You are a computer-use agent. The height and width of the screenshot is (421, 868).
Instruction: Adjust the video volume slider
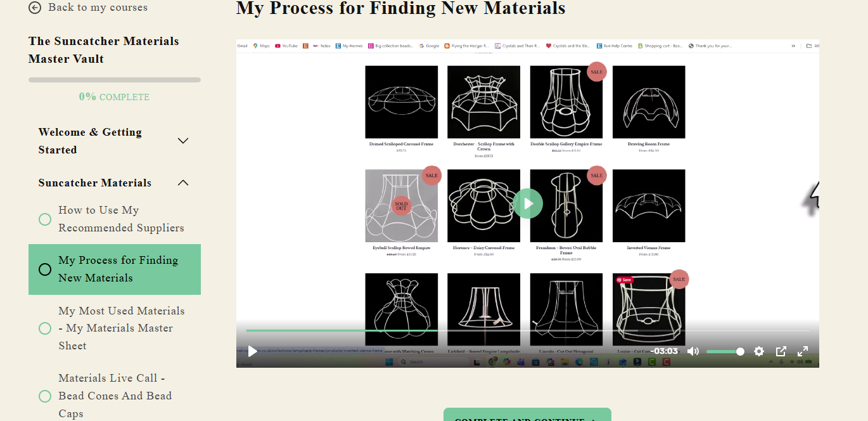(725, 351)
